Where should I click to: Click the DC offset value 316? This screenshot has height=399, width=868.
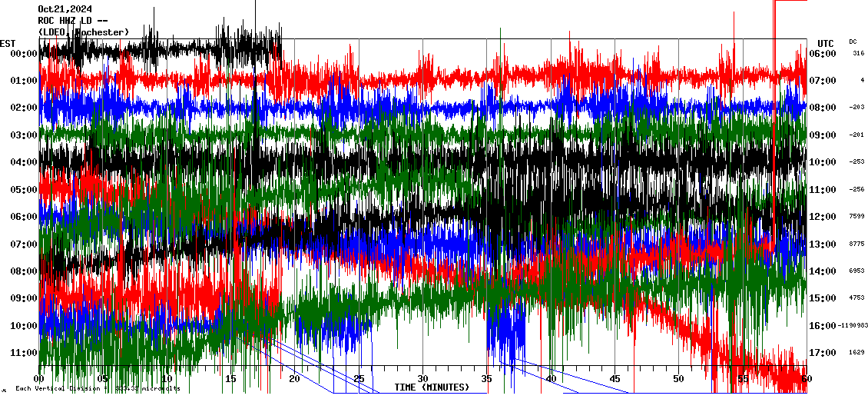[x=858, y=54]
